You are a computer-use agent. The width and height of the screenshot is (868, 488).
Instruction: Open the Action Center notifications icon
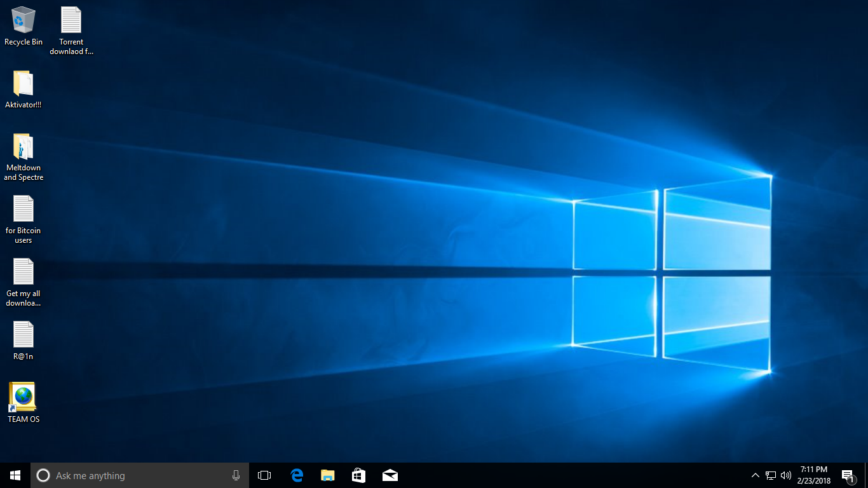tap(848, 475)
